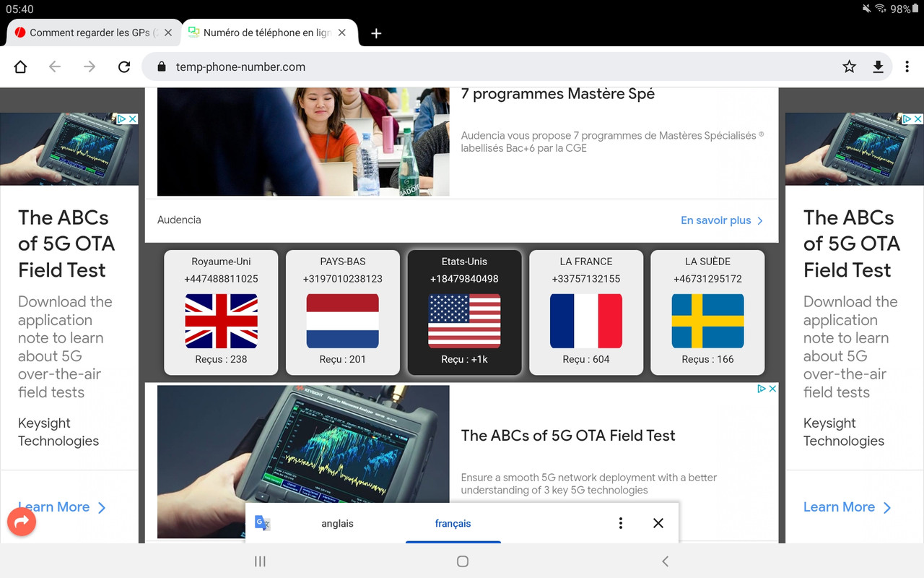This screenshot has height=578, width=924.
Task: Click number +18479840498
Action: click(x=464, y=279)
